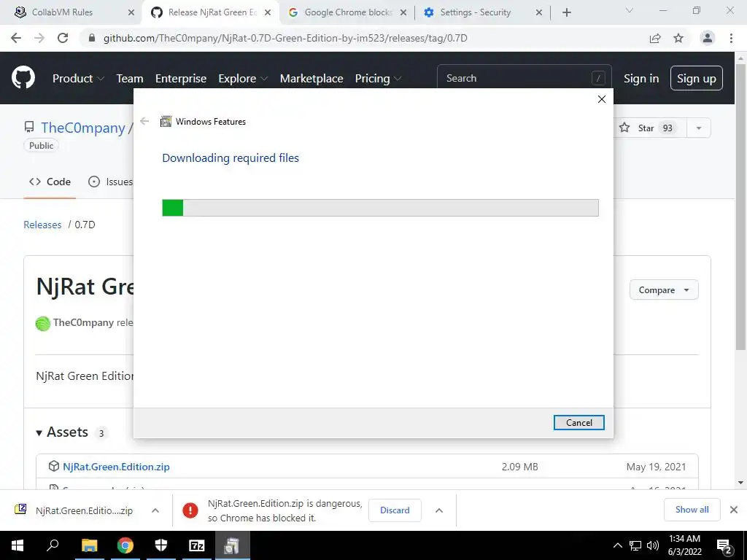Open Enterprise in GitHub navigation
This screenshot has width=747, height=560.
181,79
